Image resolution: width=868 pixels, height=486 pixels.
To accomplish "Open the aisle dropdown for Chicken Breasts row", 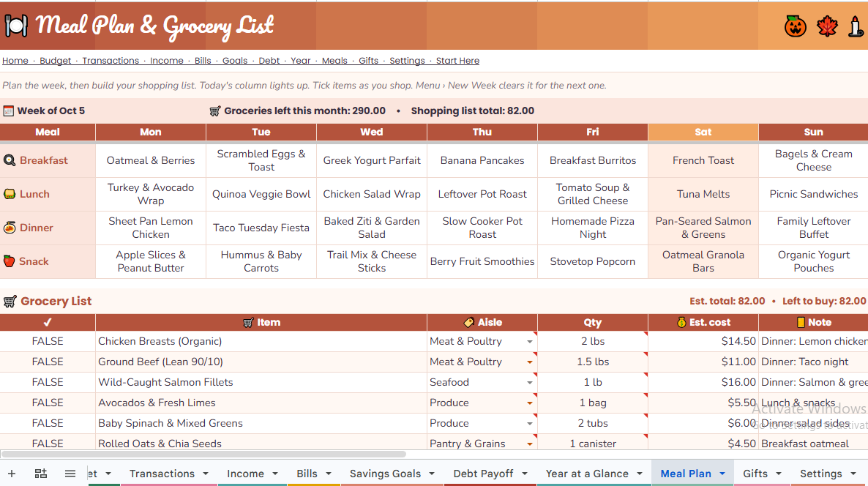I will coord(530,342).
